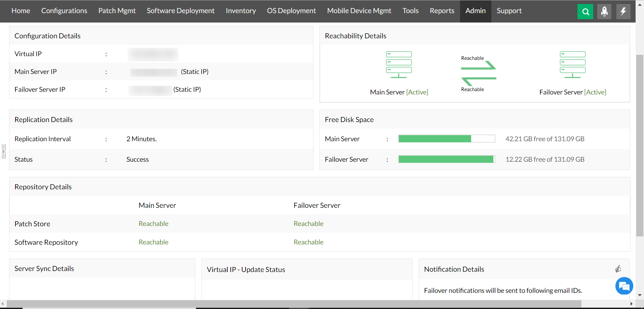The image size is (644, 309).
Task: Open Mobile Device Mgmt from the navigation bar
Action: (x=359, y=11)
